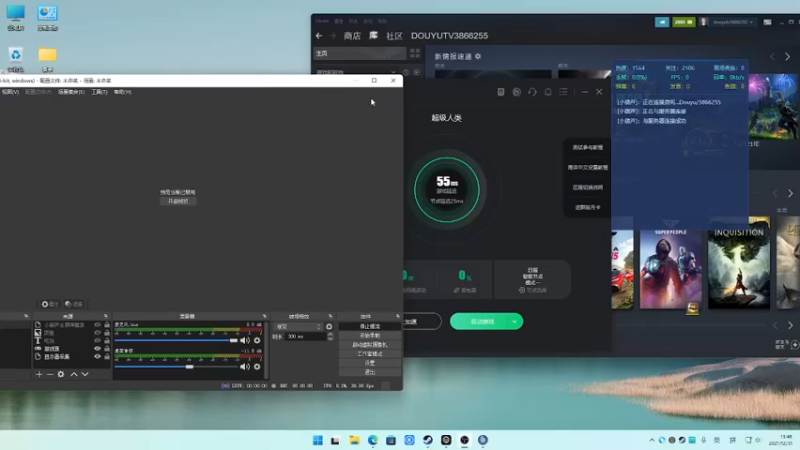Show next games in Steam recent shelf

(x=790, y=193)
